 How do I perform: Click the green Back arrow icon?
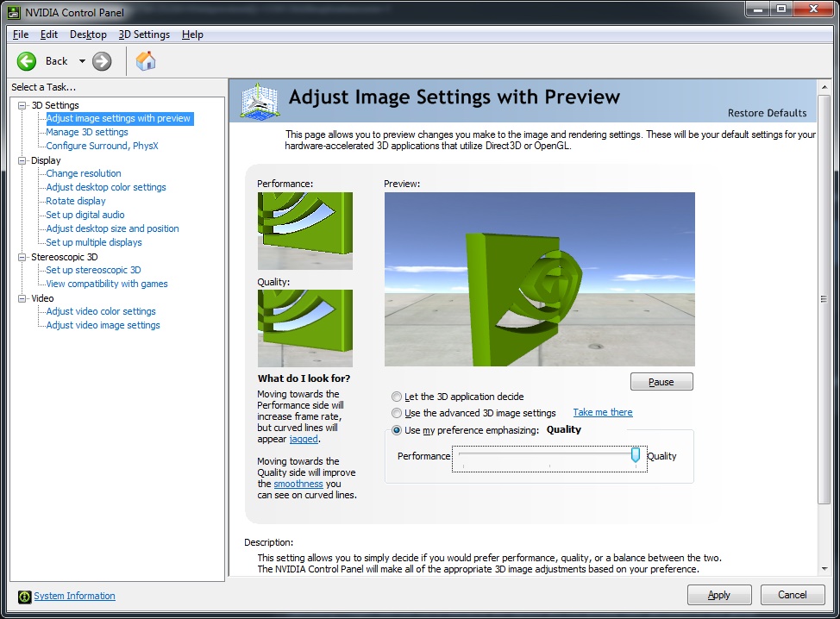(x=26, y=61)
